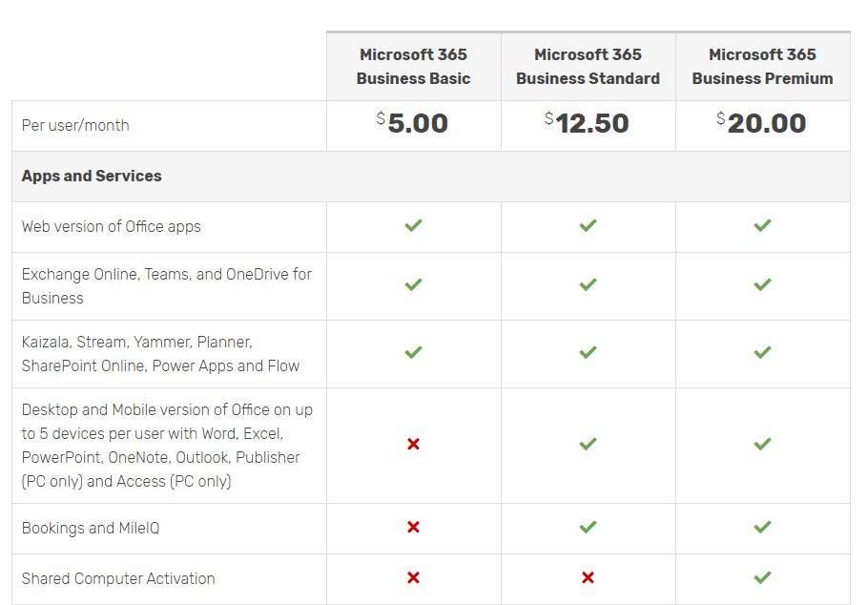Open the Microsoft 365 Business Standard plan link
Screen dimensions: 868x605
588,66
